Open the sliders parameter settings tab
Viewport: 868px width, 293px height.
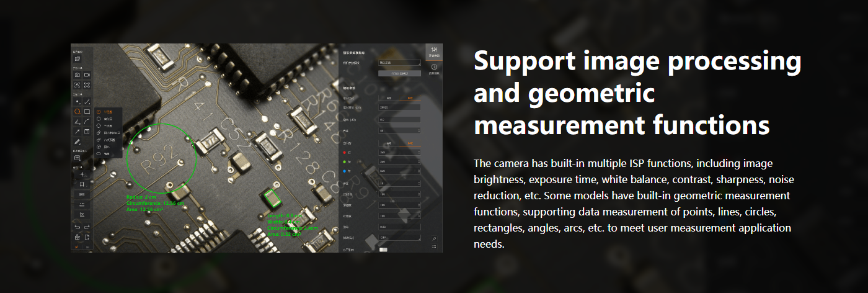[x=434, y=52]
